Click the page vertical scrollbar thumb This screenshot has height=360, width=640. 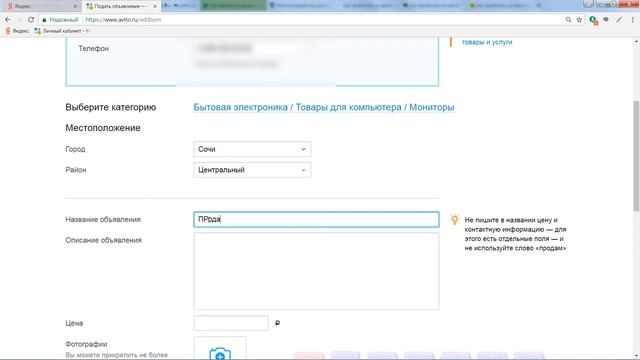636,156
